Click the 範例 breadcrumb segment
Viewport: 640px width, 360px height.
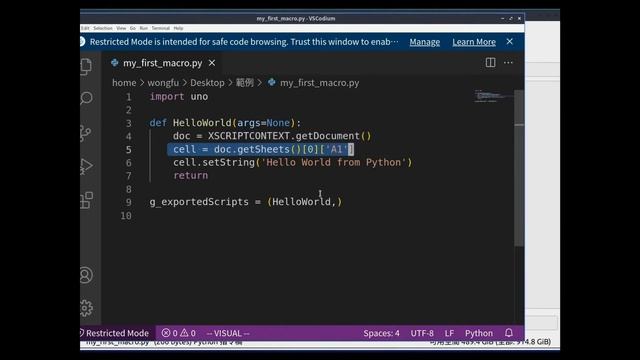pos(244,83)
